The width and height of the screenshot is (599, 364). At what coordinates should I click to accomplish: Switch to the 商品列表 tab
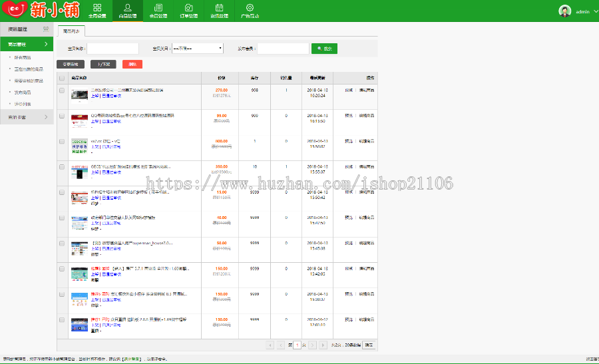click(x=71, y=31)
